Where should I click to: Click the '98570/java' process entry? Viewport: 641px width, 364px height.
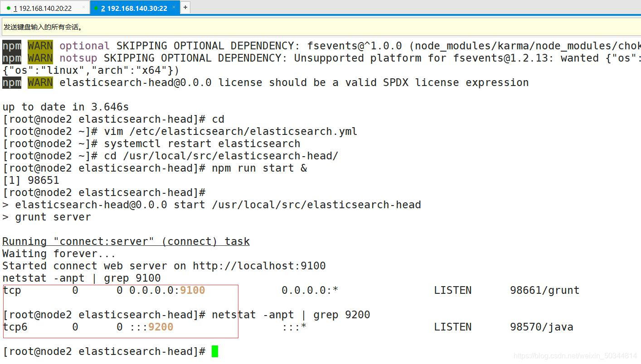[542, 327]
